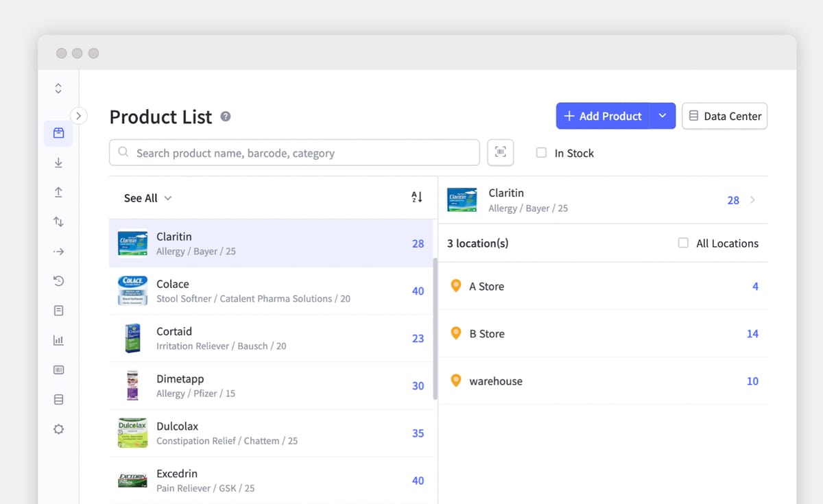
Task: Open the Transfer sidebar icon
Action: (58, 221)
